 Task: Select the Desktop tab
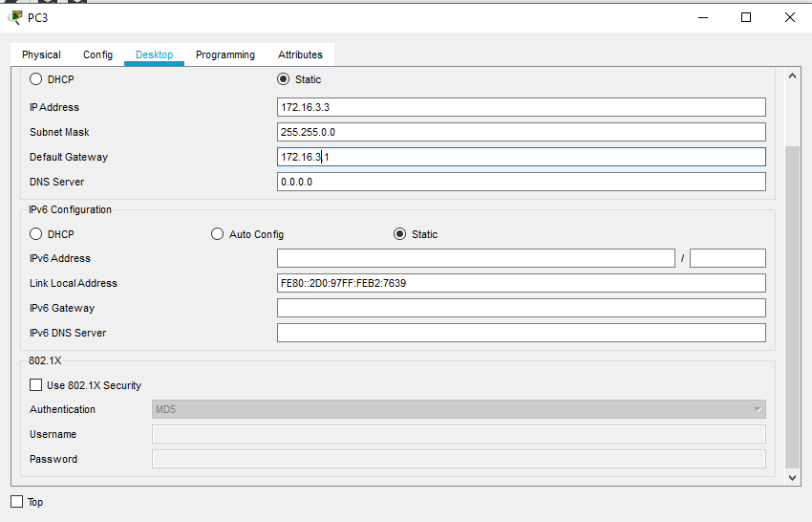tap(155, 54)
